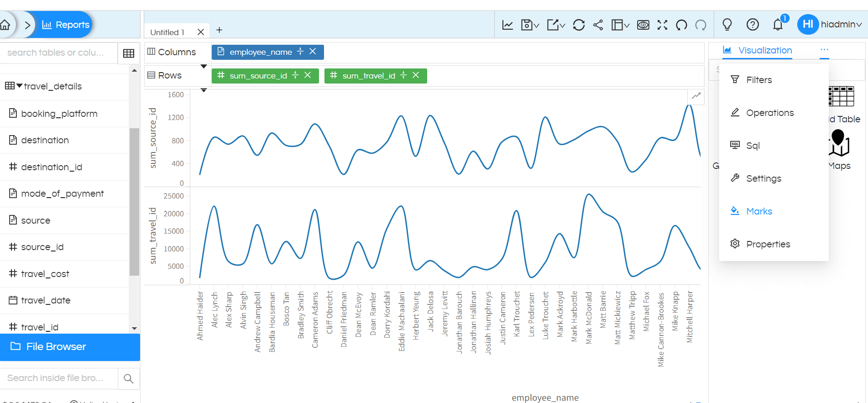868x403 pixels.
Task: Expand the hiadmin user menu
Action: coord(841,25)
